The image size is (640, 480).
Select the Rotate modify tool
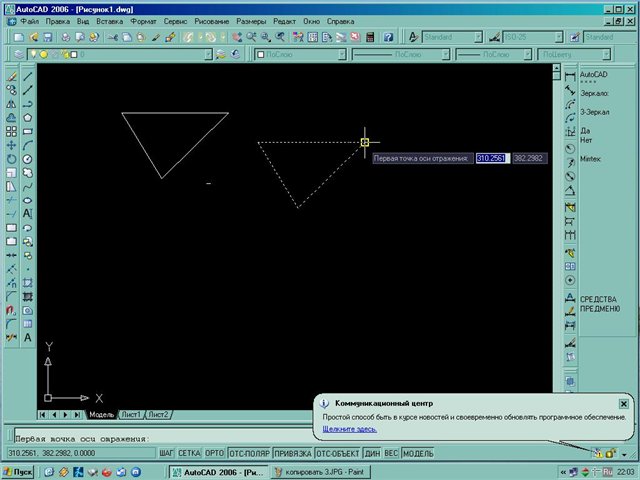click(x=11, y=158)
